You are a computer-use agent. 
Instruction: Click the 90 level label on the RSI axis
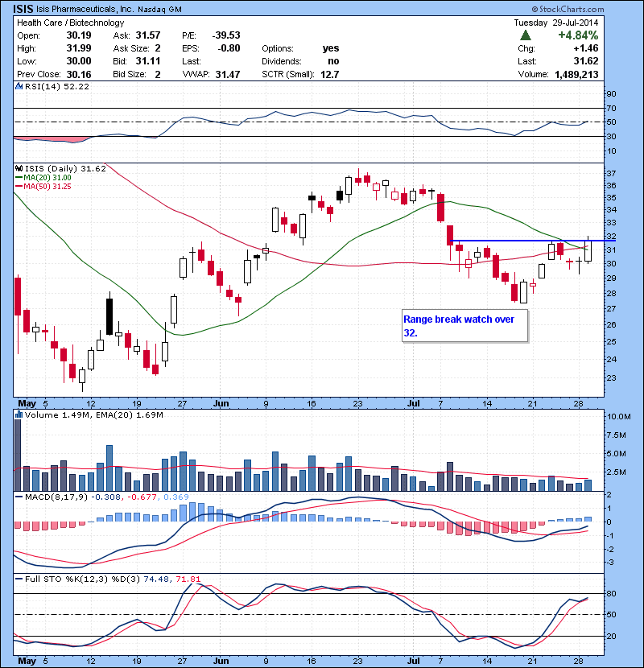pos(611,93)
